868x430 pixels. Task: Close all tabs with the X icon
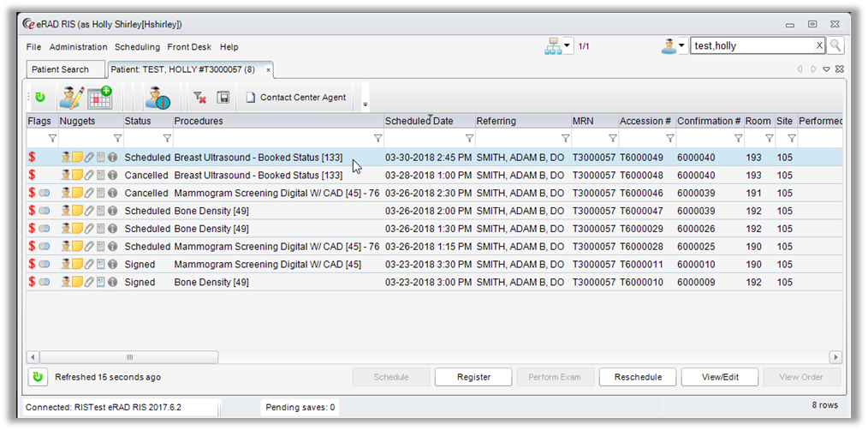[839, 70]
